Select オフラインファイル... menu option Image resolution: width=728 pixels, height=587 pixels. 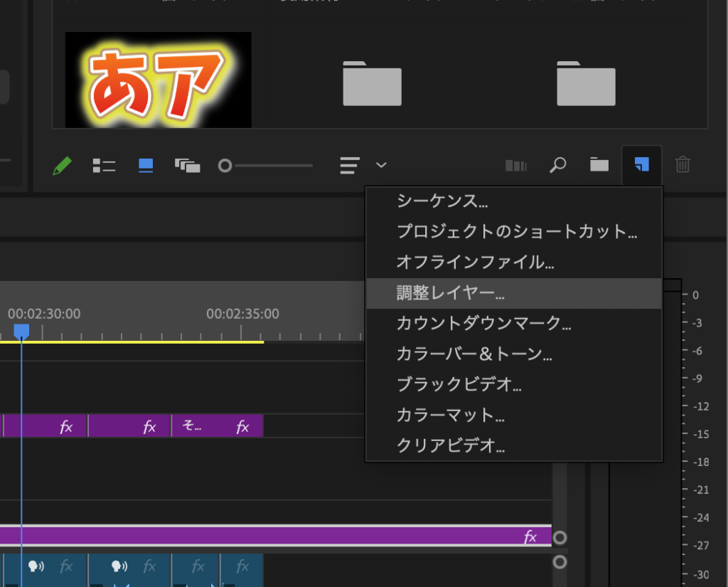(x=475, y=262)
